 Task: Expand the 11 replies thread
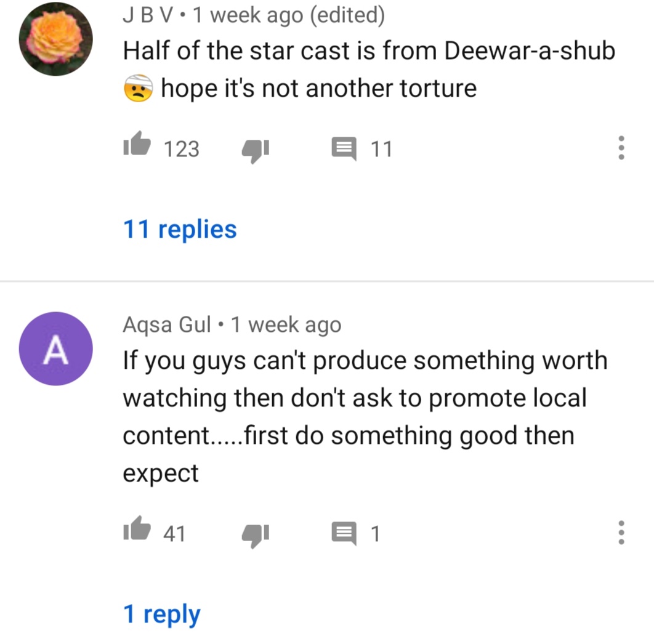180,230
